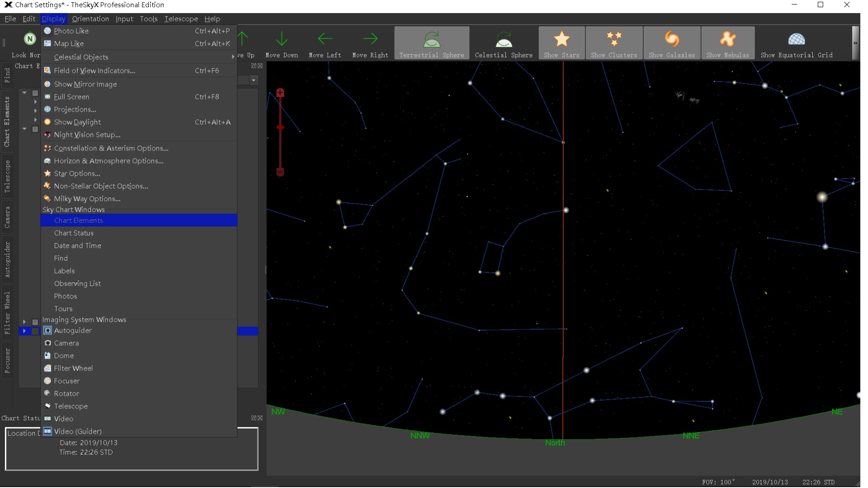Image resolution: width=868 pixels, height=488 pixels.
Task: Select the Chart Elements menu entry
Action: (x=139, y=220)
